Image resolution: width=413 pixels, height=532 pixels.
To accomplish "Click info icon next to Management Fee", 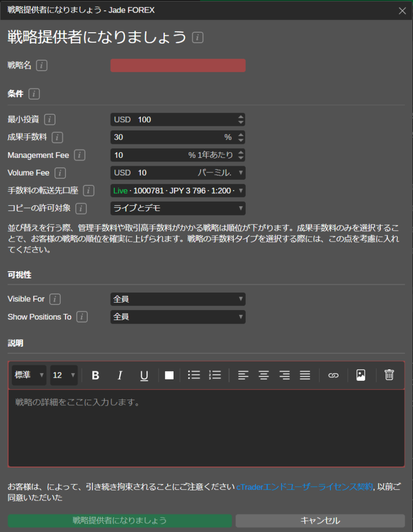I will click(80, 155).
